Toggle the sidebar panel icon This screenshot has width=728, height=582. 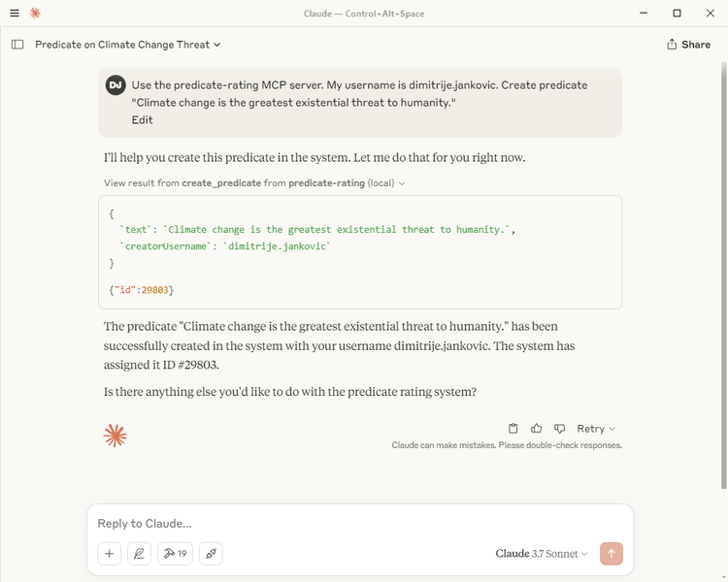[17, 45]
